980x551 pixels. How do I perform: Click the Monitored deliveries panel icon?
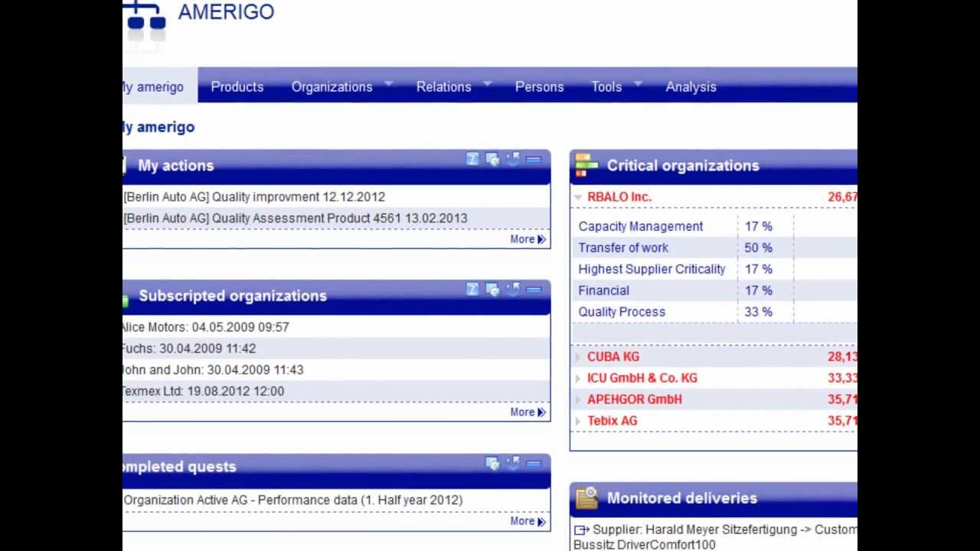point(586,498)
